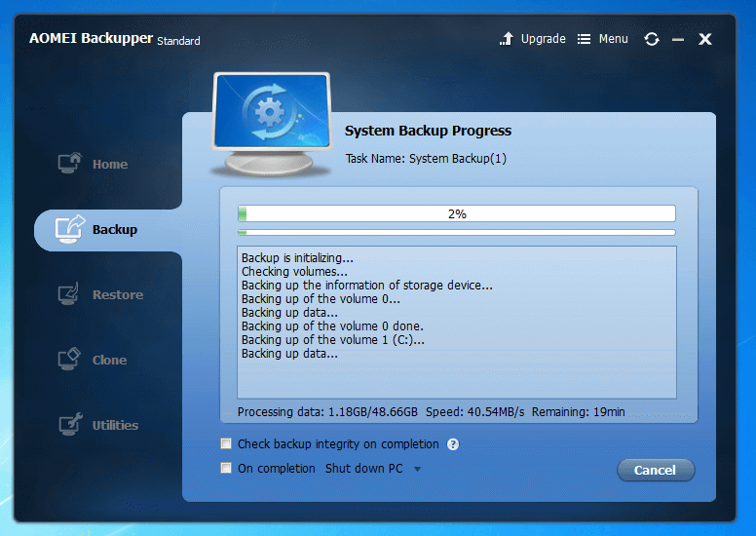Click the Upgrade arrow icon
This screenshot has width=756, height=536.
click(507, 39)
